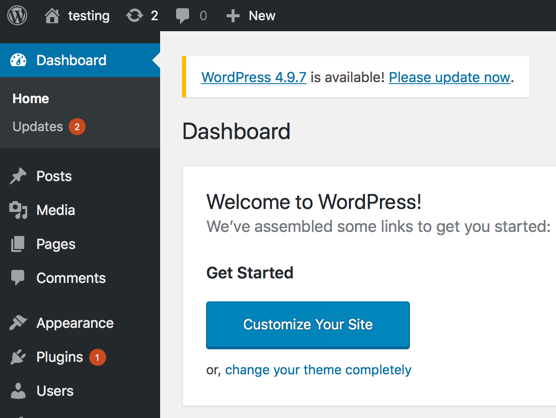Image resolution: width=556 pixels, height=418 pixels.
Task: Click the Updates badge showing 2
Action: point(77,127)
